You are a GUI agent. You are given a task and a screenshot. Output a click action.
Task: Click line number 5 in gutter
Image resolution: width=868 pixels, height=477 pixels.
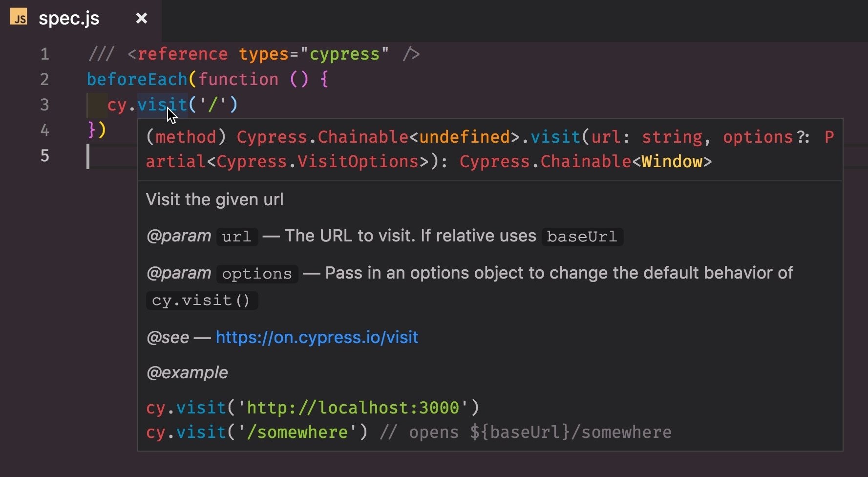tap(44, 155)
